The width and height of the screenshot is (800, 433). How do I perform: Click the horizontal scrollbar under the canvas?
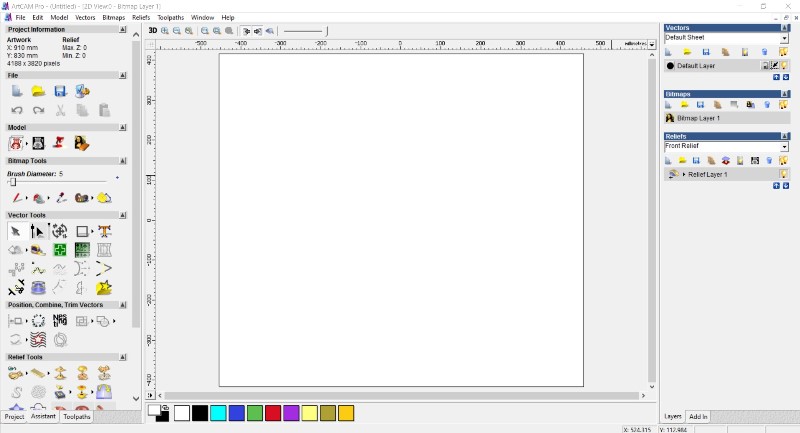coord(402,395)
